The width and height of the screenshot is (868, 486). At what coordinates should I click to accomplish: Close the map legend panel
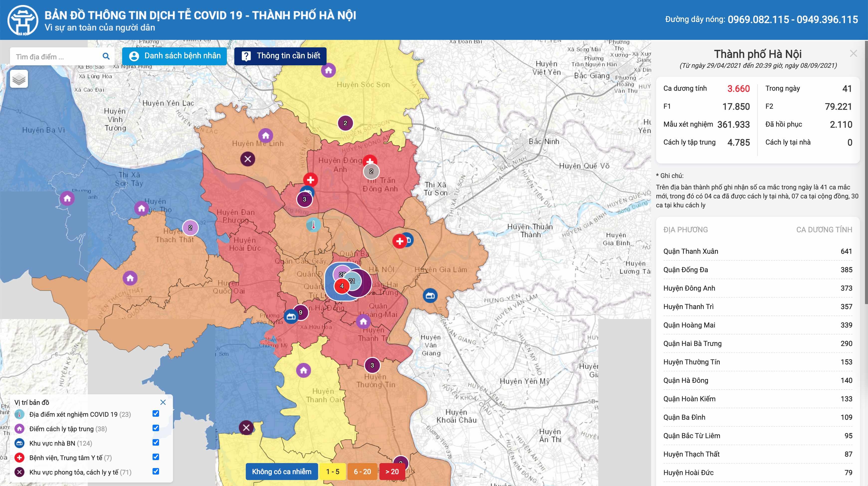(x=163, y=402)
